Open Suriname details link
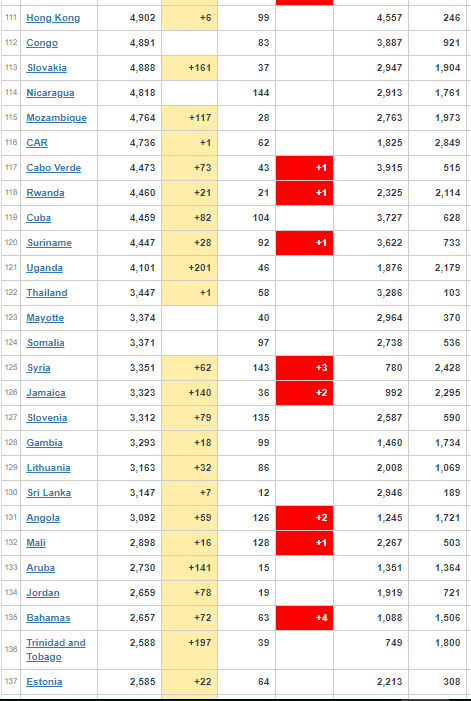Viewport: 471px width, 701px height. pyautogui.click(x=49, y=243)
